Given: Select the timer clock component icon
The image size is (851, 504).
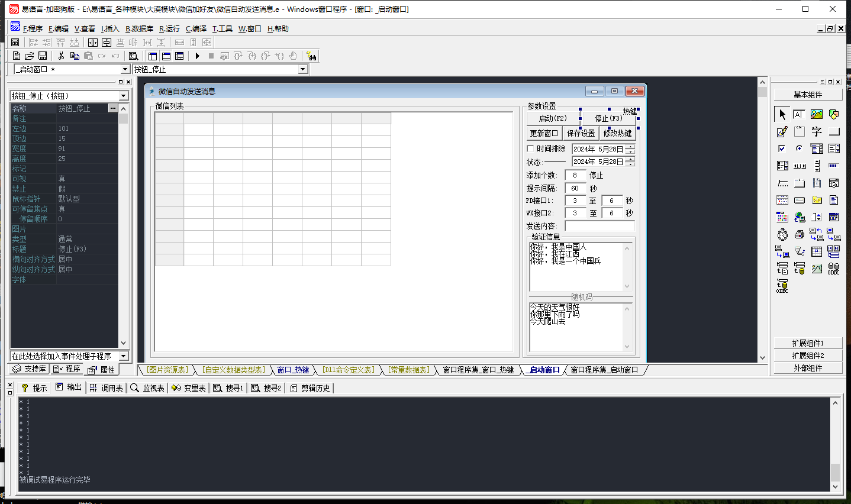Looking at the screenshot, I should click(782, 234).
